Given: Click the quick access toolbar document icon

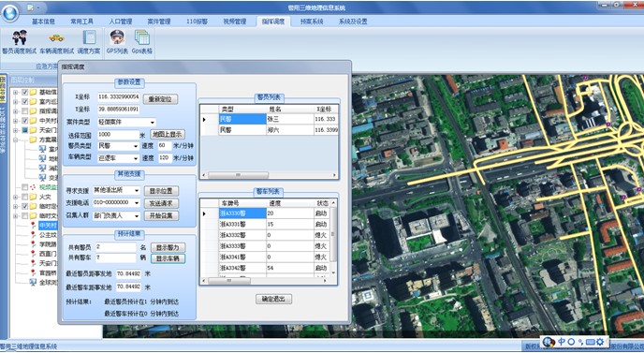Looking at the screenshot, I should [x=30, y=7].
